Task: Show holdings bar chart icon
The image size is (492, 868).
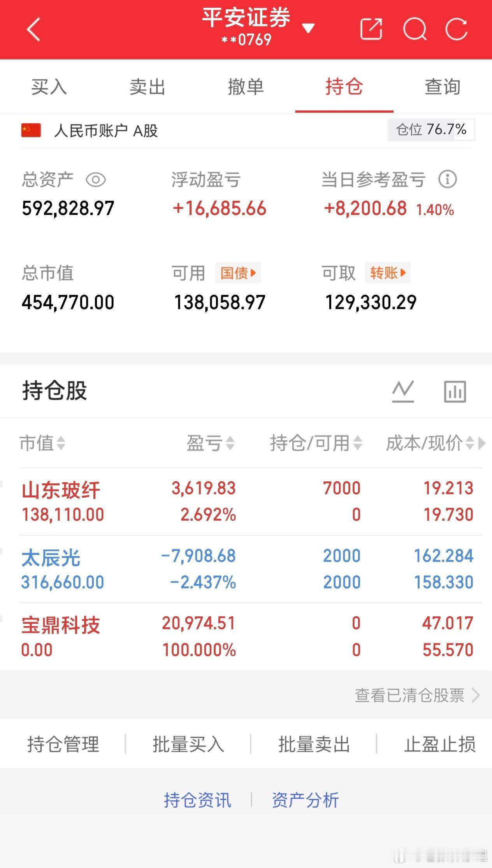Action: pyautogui.click(x=455, y=391)
